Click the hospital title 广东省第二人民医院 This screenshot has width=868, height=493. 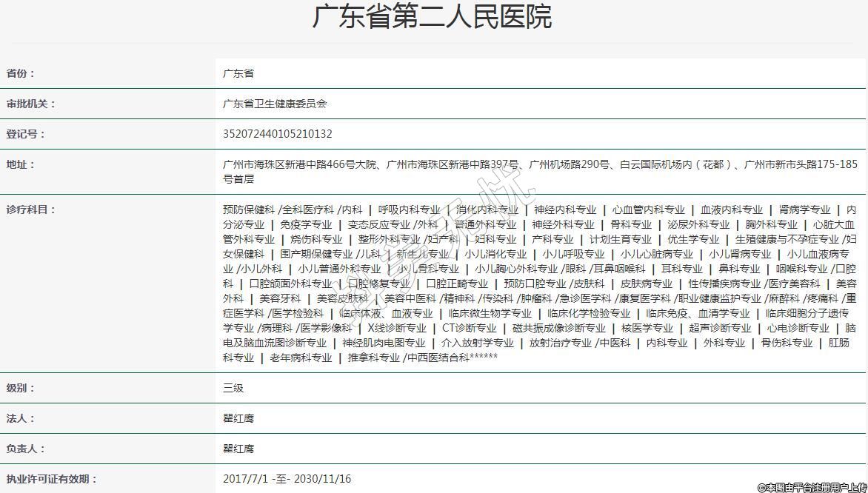[x=432, y=17]
